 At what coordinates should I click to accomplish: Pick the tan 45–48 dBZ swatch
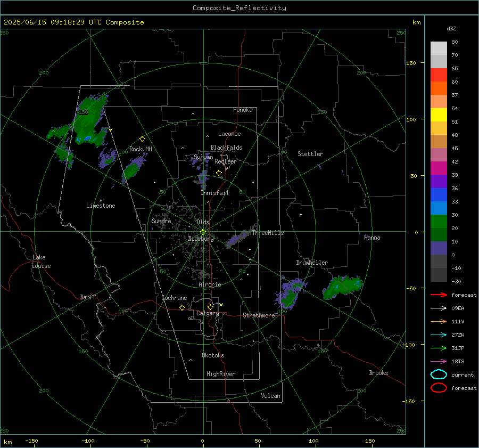click(x=439, y=142)
